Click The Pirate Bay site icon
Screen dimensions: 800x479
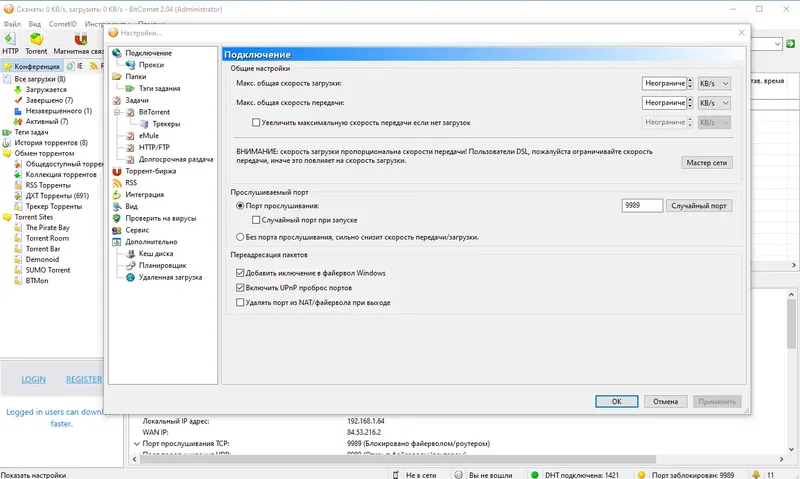point(18,228)
